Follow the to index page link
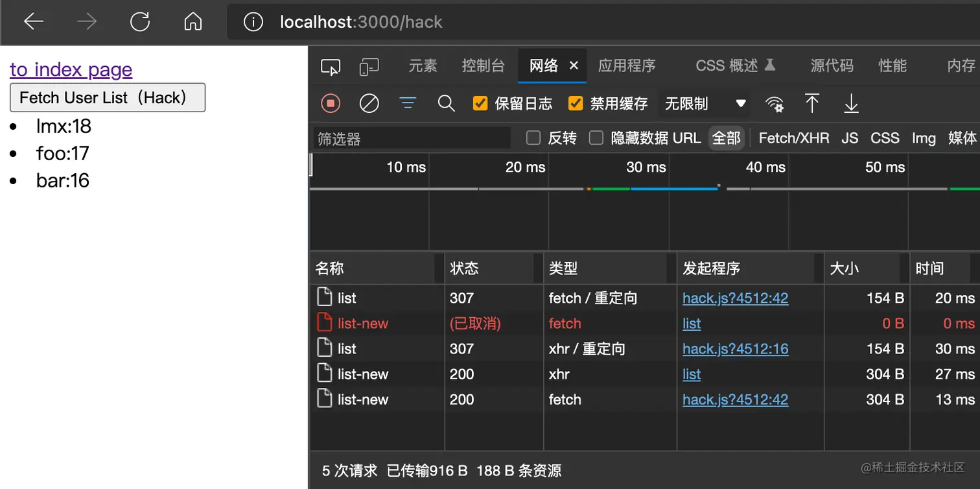Viewport: 980px width, 489px height. point(71,69)
